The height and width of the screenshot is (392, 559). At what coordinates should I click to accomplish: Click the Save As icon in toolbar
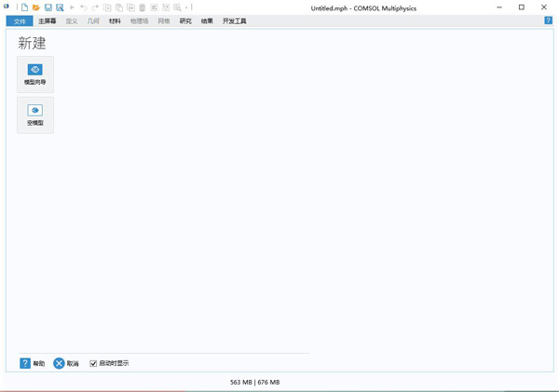click(x=60, y=7)
